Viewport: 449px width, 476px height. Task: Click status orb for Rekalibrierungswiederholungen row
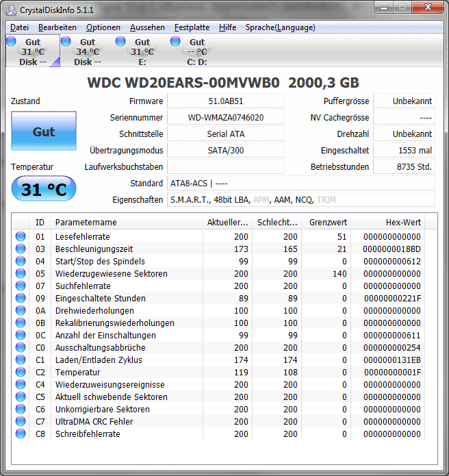pyautogui.click(x=21, y=323)
